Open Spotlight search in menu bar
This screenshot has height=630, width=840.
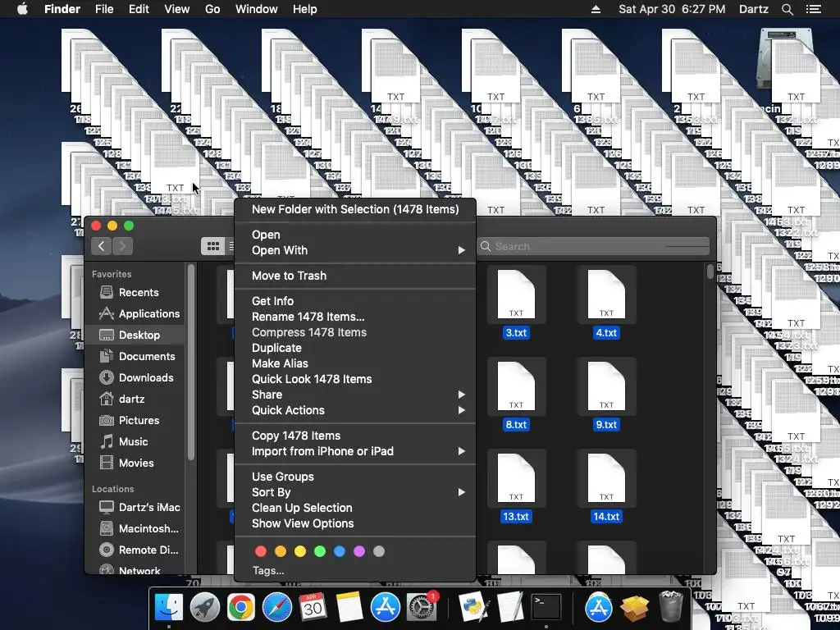pos(787,9)
